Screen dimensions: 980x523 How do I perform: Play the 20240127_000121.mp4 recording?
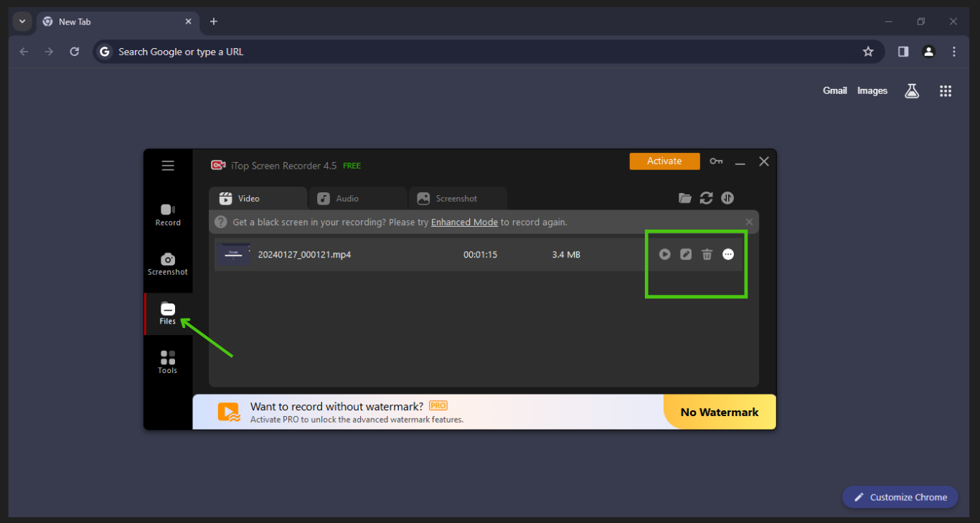click(665, 255)
